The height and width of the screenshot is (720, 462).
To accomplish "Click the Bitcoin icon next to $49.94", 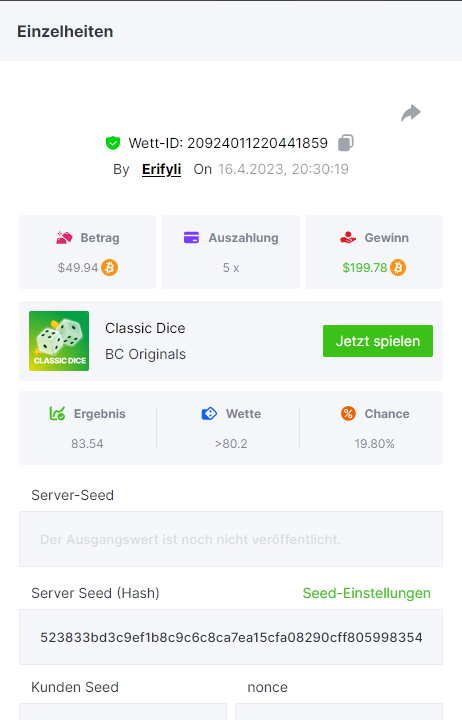I will pyautogui.click(x=110, y=267).
